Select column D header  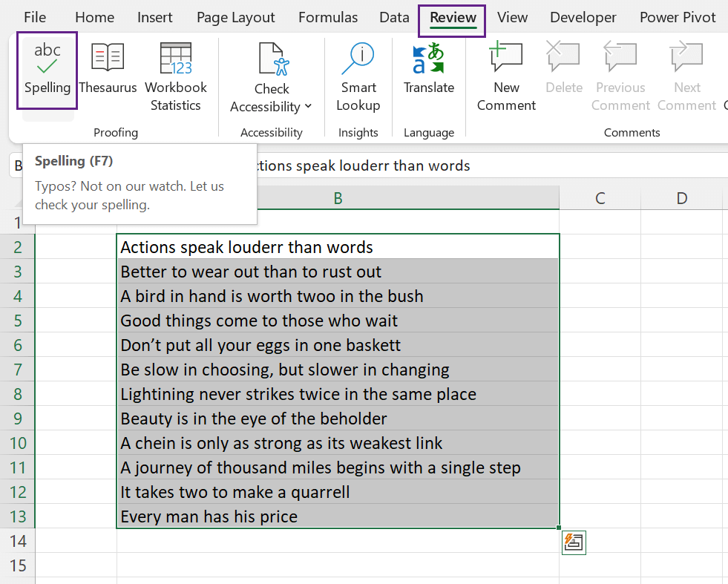pos(681,197)
